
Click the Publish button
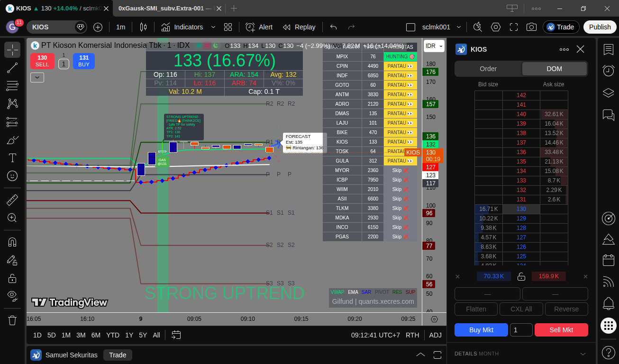(x=600, y=27)
